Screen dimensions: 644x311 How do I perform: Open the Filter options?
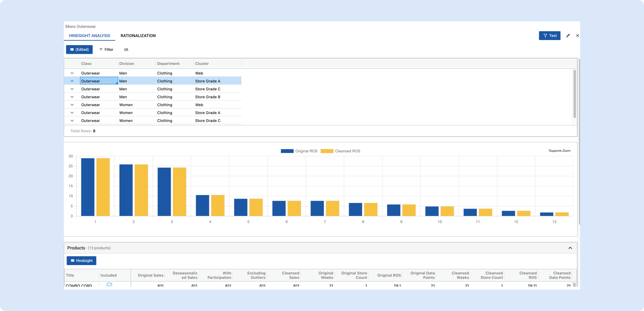tap(107, 50)
